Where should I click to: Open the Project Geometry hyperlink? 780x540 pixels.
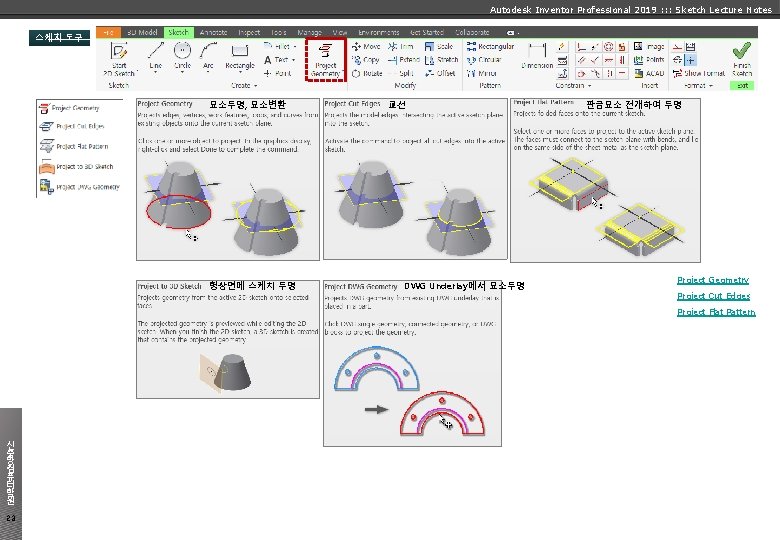713,280
